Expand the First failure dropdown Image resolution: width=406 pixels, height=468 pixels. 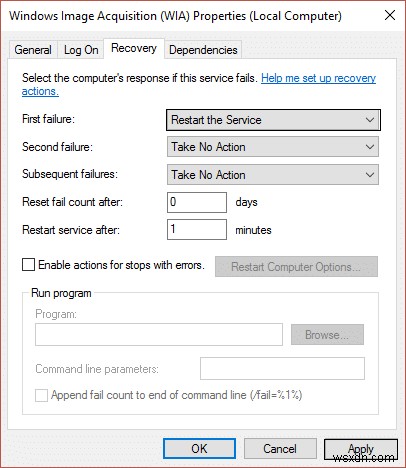pos(273,120)
